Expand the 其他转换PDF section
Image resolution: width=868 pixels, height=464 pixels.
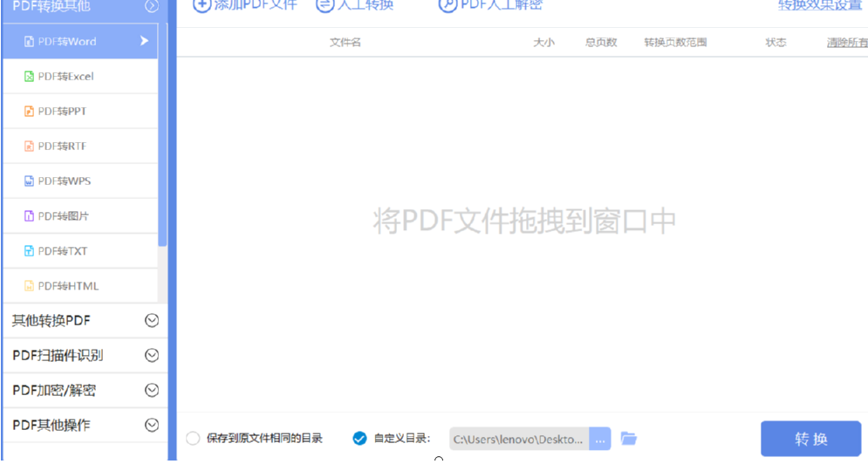tap(152, 321)
